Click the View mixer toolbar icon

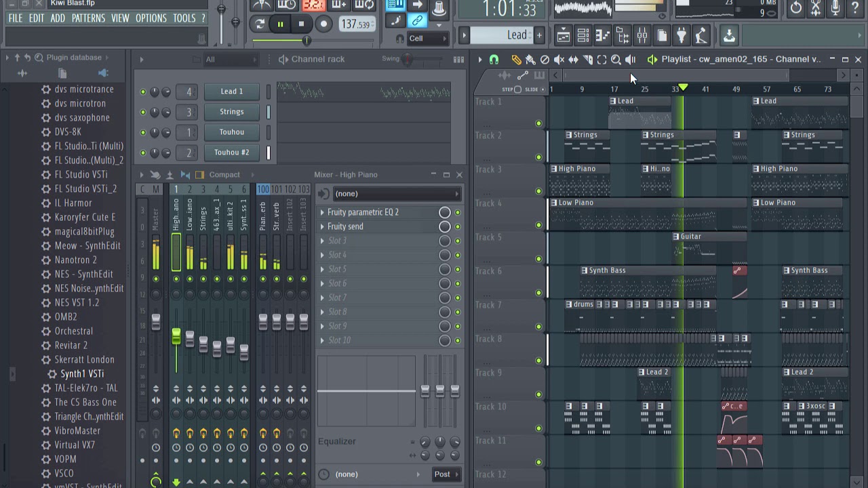coord(642,35)
